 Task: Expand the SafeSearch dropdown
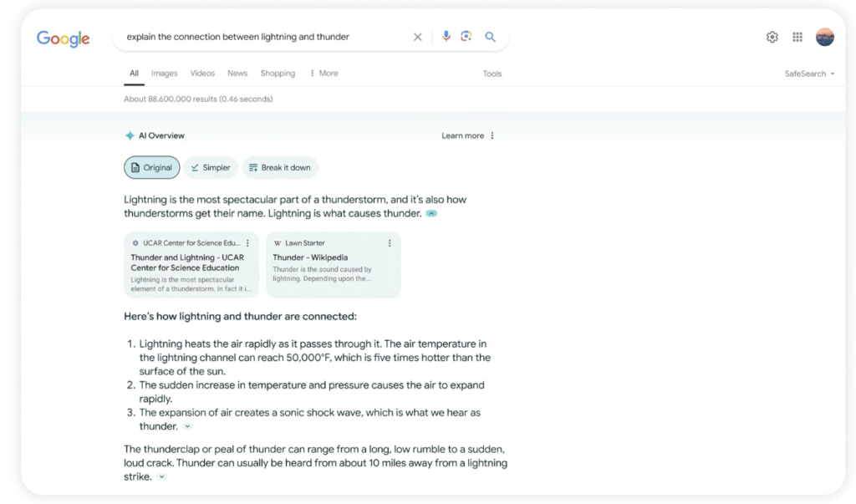click(808, 74)
